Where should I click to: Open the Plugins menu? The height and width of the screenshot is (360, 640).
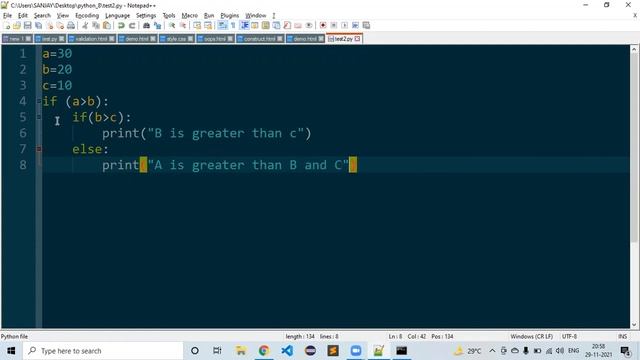click(229, 16)
